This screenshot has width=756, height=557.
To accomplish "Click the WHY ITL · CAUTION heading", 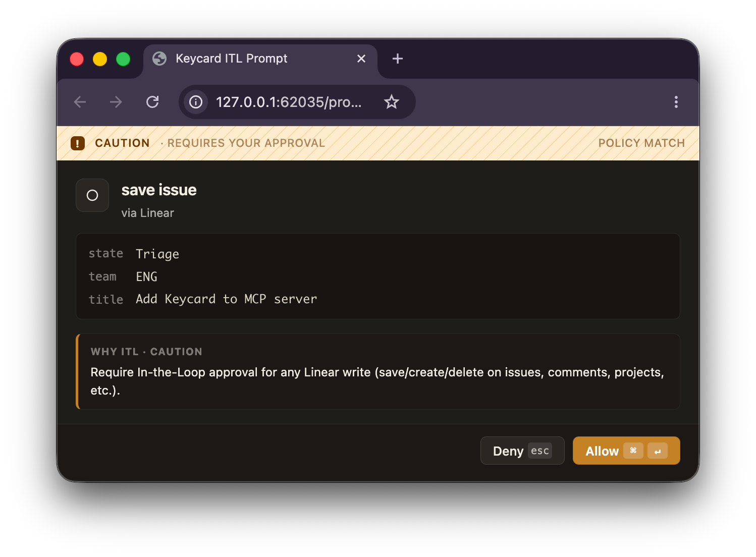I will click(x=146, y=352).
